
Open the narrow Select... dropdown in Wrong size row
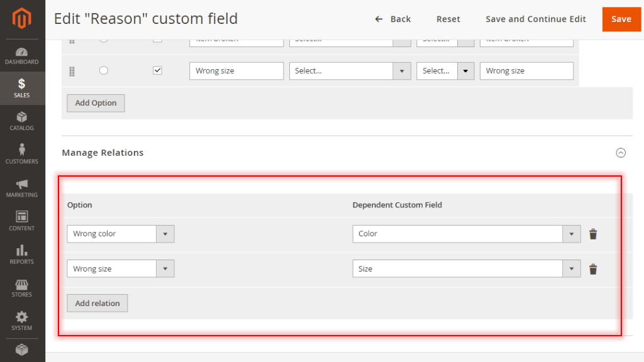[x=445, y=71]
